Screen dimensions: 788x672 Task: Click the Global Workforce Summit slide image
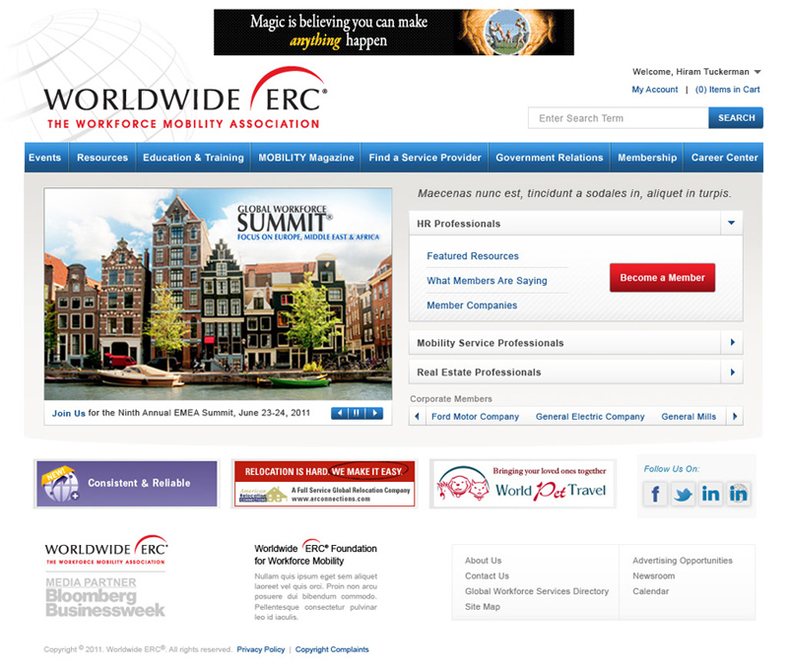[218, 294]
